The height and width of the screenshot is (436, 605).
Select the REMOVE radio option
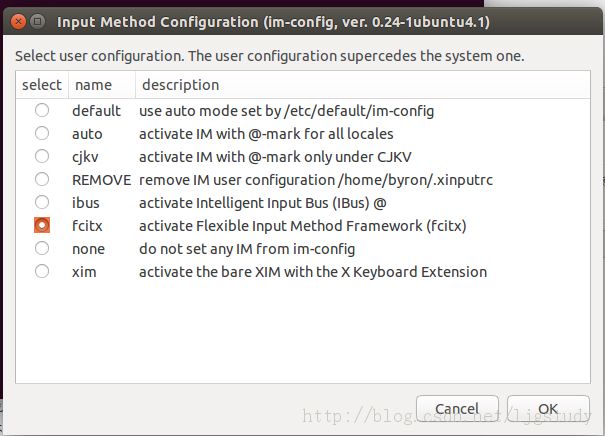click(42, 179)
